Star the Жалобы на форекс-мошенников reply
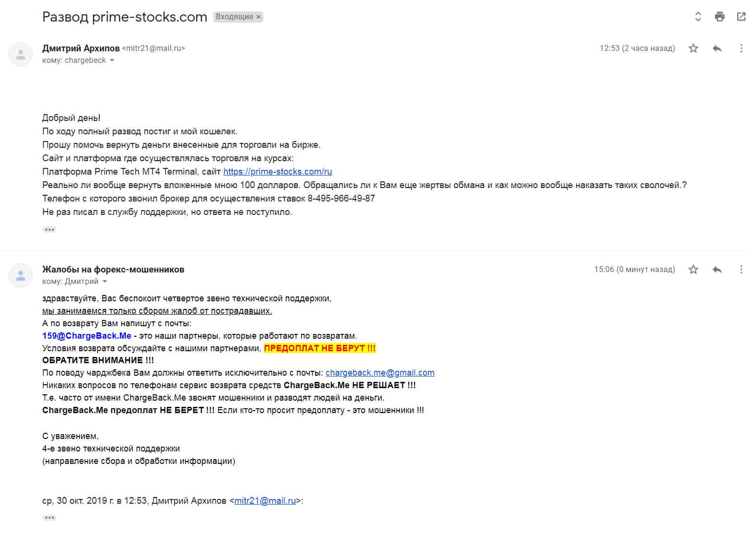This screenshot has height=533, width=756. click(693, 270)
